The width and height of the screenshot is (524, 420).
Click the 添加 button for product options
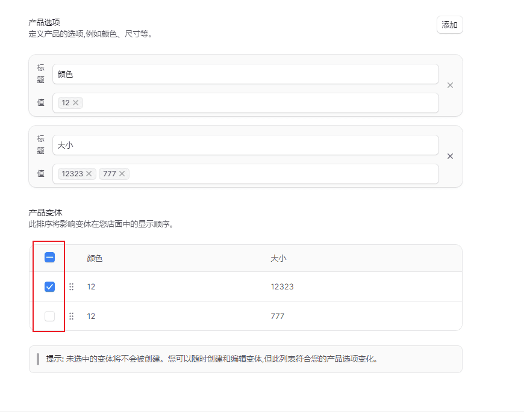pyautogui.click(x=449, y=25)
